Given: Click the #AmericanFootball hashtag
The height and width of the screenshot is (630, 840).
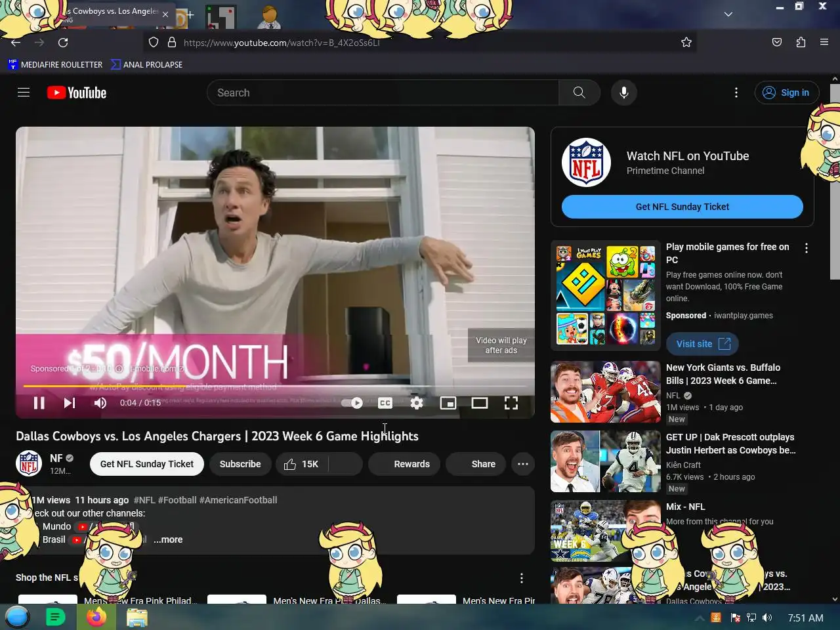Looking at the screenshot, I should [238, 500].
